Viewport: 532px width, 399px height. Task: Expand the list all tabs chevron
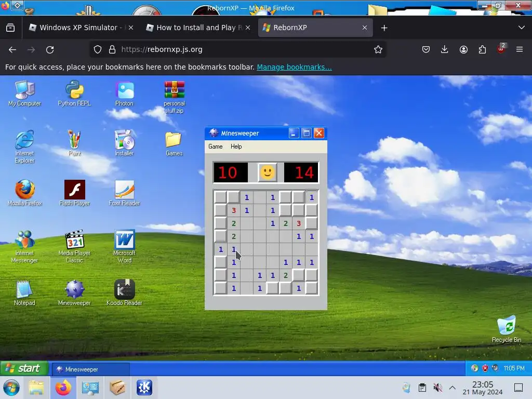click(522, 28)
